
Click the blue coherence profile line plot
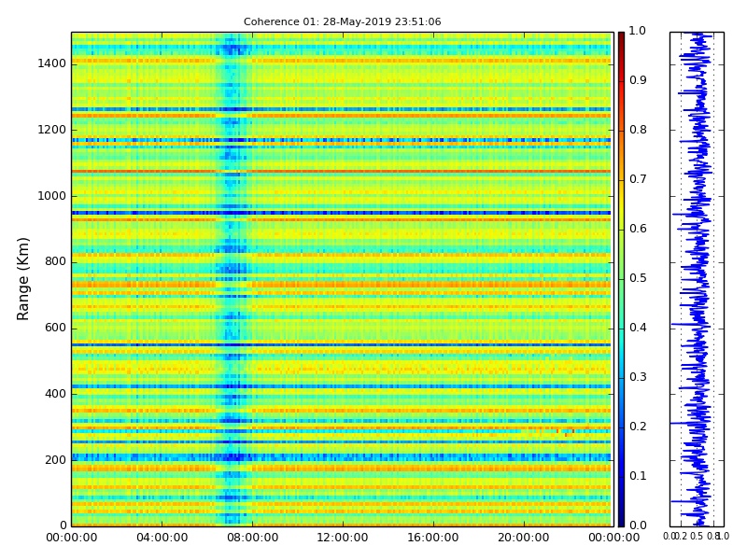tap(697, 279)
